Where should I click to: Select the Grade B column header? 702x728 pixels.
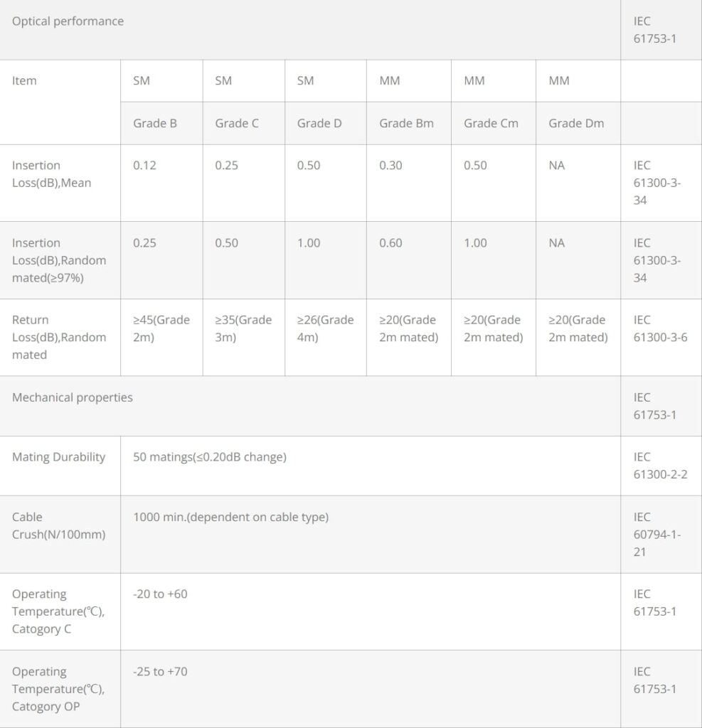155,123
